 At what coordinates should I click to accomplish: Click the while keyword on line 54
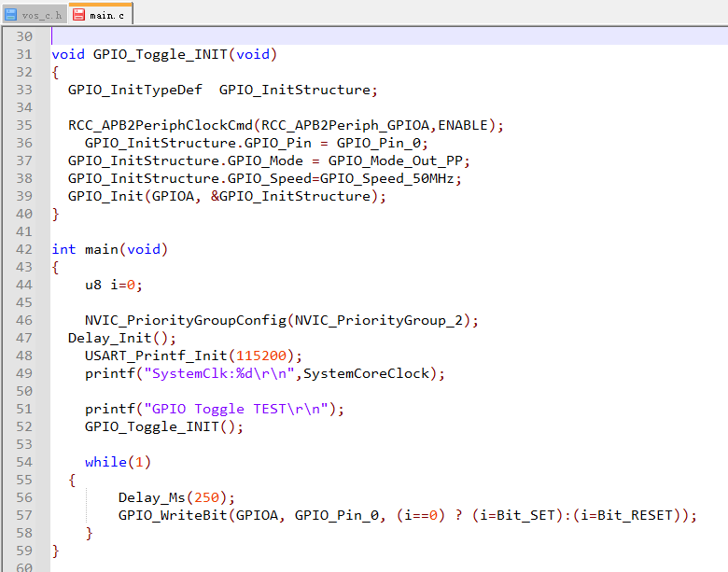tap(105, 463)
